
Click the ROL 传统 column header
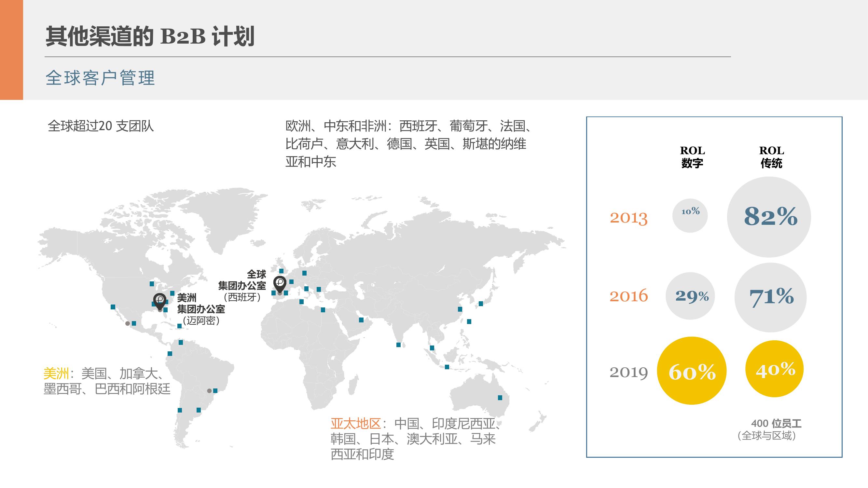pos(771,157)
